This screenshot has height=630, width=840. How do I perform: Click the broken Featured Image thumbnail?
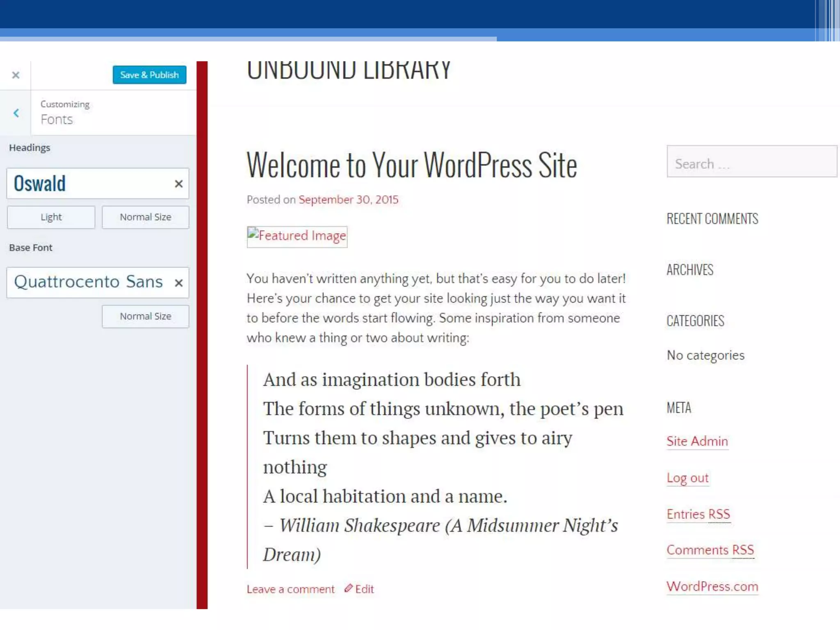tap(297, 237)
